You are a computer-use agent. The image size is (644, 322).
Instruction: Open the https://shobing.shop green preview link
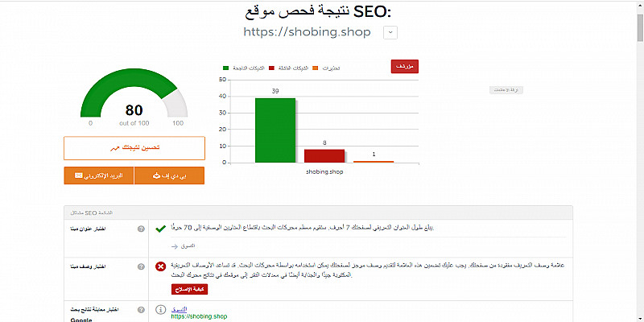click(x=199, y=316)
